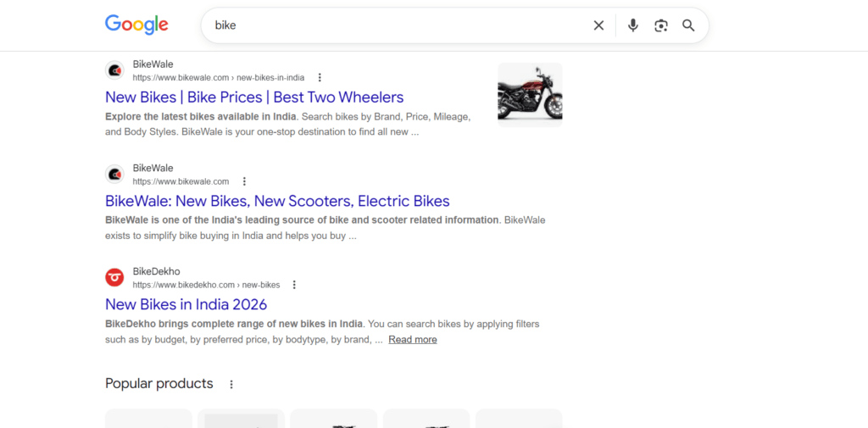The image size is (868, 428).
Task: Click the motorcycle thumbnail image
Action: click(x=530, y=95)
